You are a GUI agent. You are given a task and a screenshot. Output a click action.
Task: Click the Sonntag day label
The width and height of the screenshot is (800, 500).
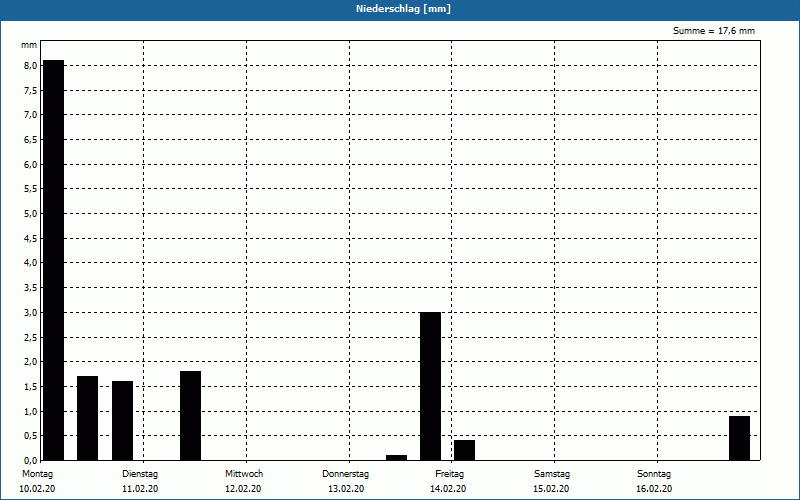(654, 474)
